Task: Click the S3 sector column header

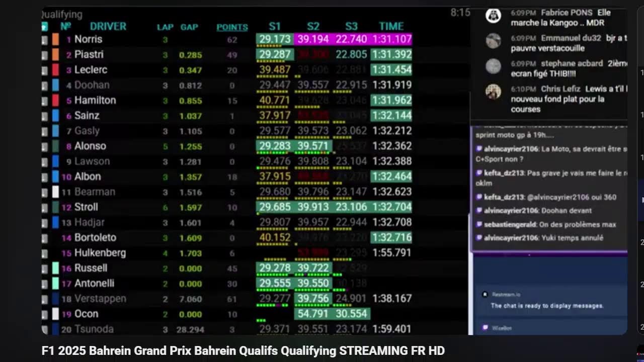Action: click(x=351, y=26)
